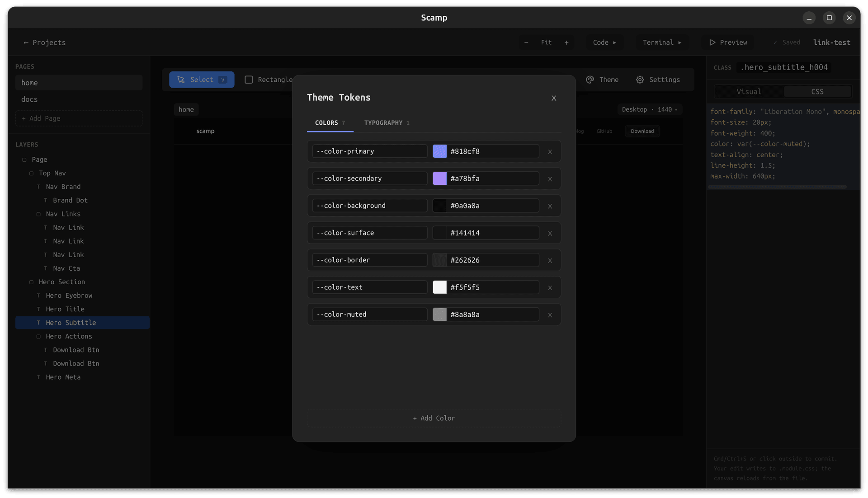Click the scamp brand text in canvas

(205, 131)
